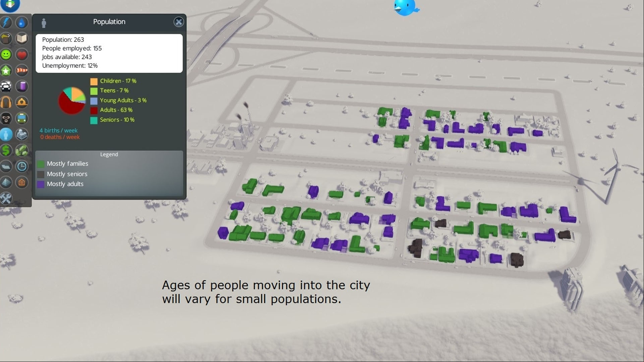644x362 pixels.
Task: Click the green Mostly families legend swatch
Action: pos(41,164)
